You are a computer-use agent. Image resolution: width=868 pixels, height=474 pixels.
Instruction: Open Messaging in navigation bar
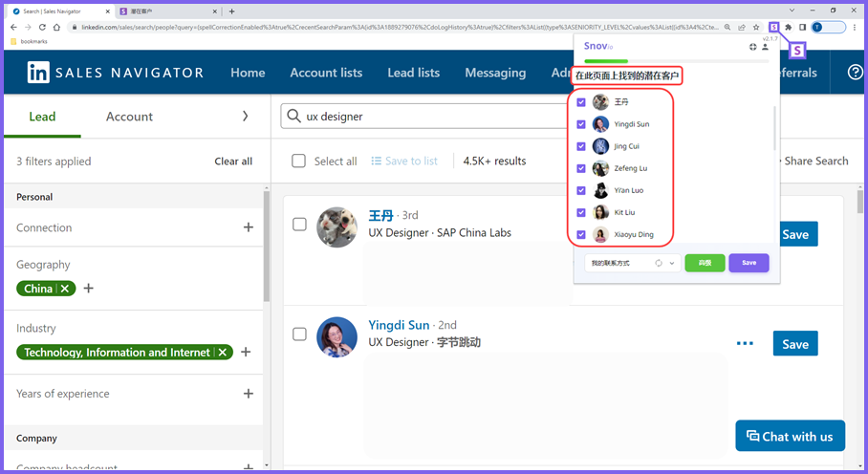pyautogui.click(x=495, y=73)
